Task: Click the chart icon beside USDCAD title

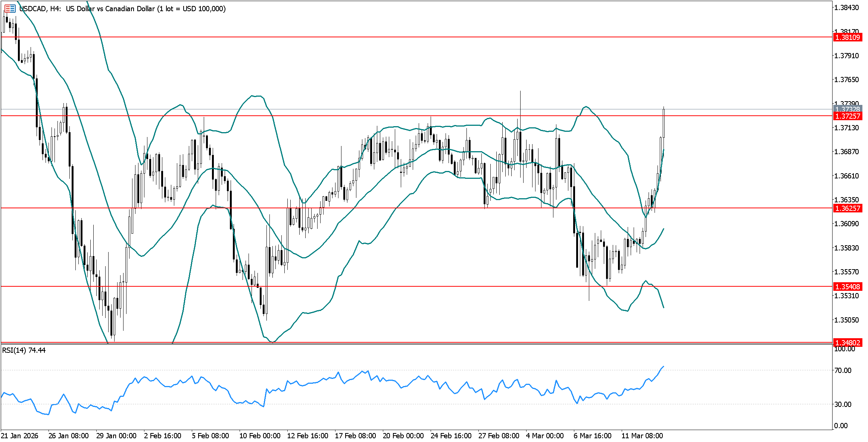Action: click(10, 8)
